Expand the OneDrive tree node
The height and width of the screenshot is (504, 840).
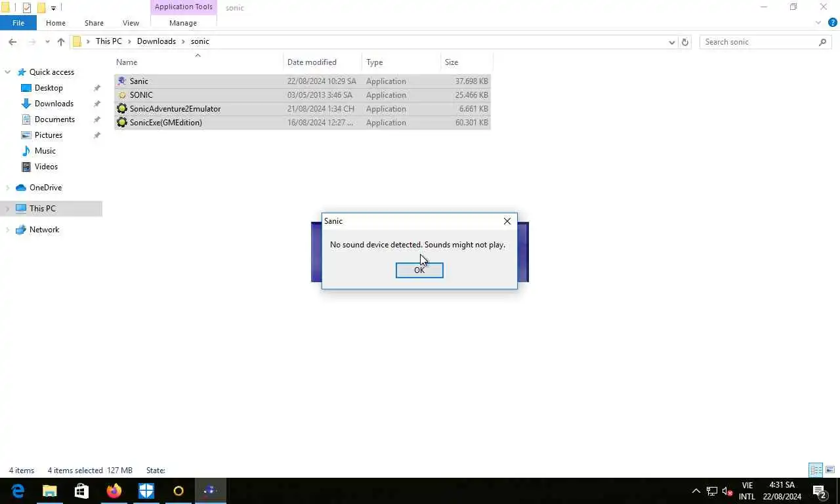click(x=8, y=188)
